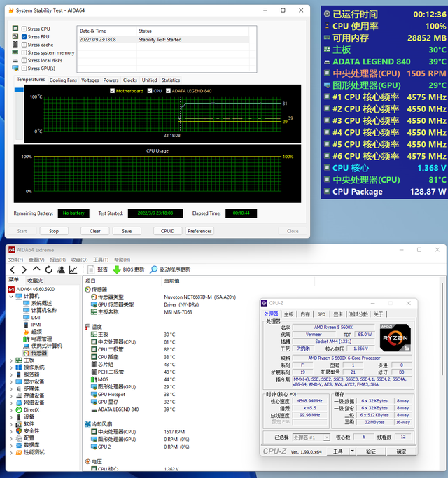The image size is (448, 478).
Task: Open the 内存 tab in CPU-Z
Action: click(305, 314)
